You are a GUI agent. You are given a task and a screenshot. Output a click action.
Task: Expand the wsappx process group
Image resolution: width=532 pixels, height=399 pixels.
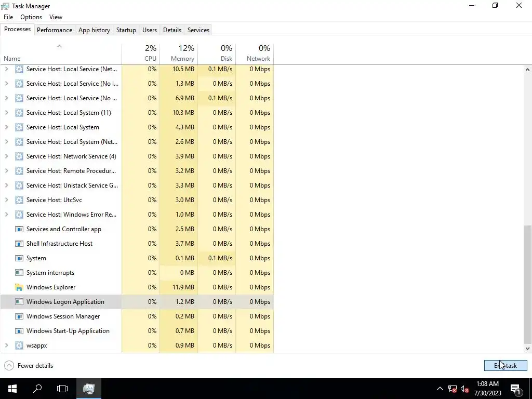(6, 345)
